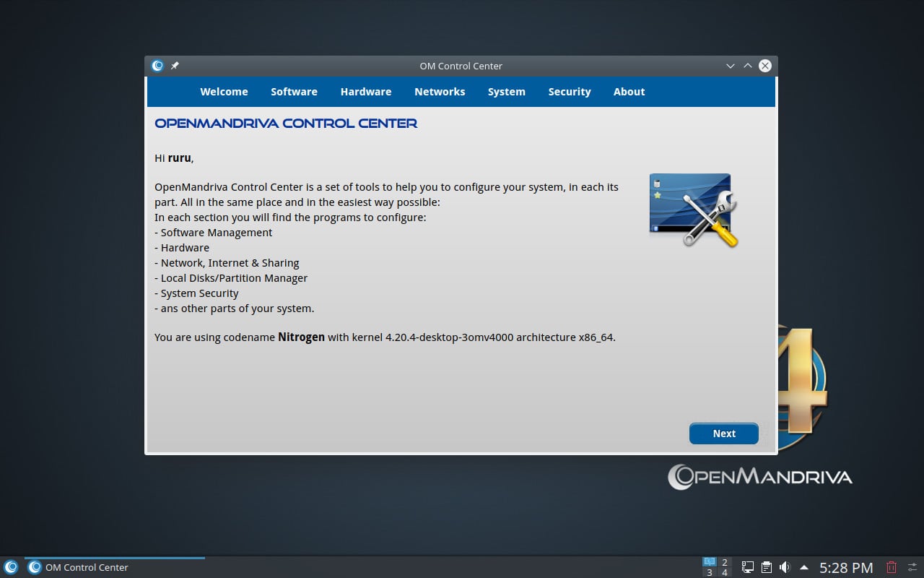Switch to virtual desktop 4 in the pager
924x578 pixels.
(725, 571)
